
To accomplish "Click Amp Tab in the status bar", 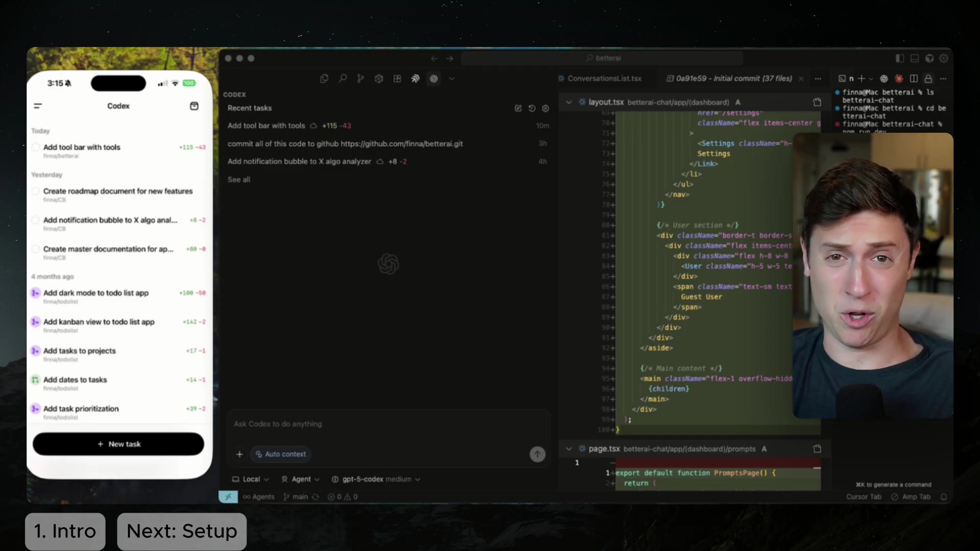I will (911, 497).
